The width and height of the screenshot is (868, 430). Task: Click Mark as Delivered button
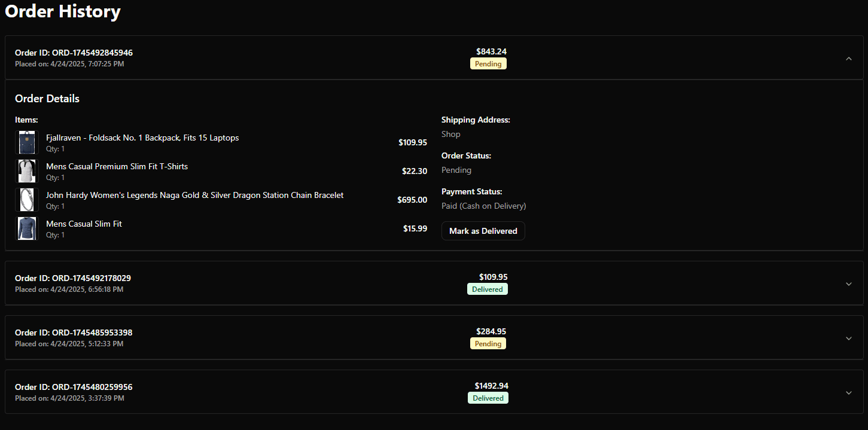[483, 231]
